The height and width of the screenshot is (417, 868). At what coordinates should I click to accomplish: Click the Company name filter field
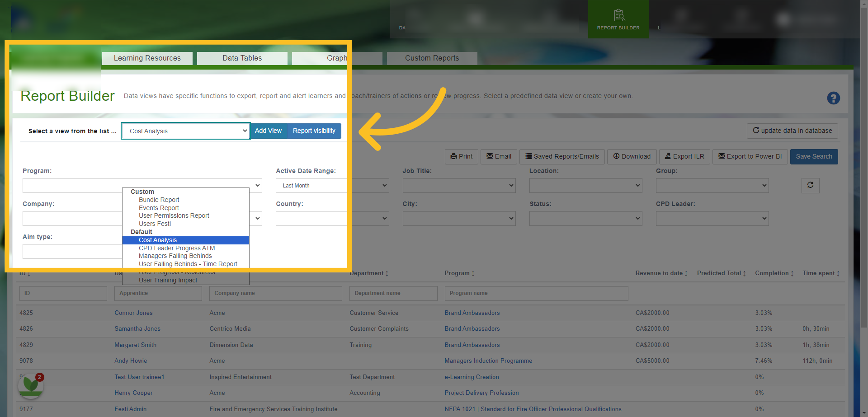click(x=275, y=293)
